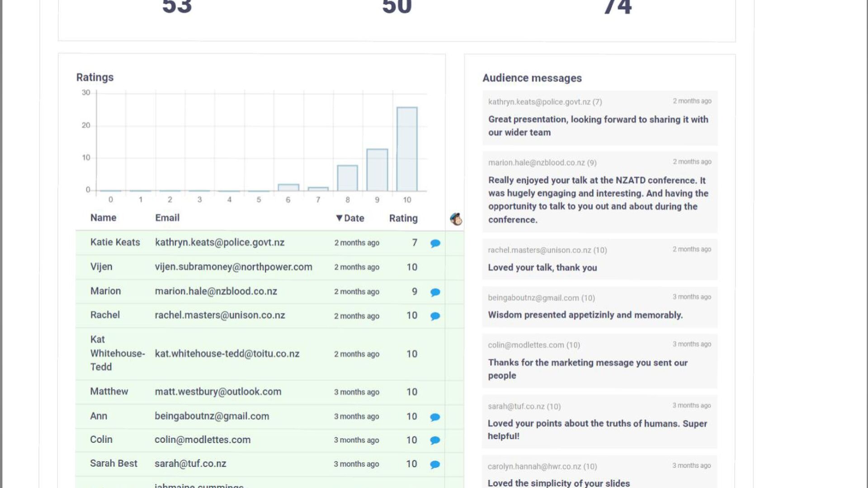The image size is (868, 488).
Task: Open Ann's comment bubble icon
Action: click(435, 417)
